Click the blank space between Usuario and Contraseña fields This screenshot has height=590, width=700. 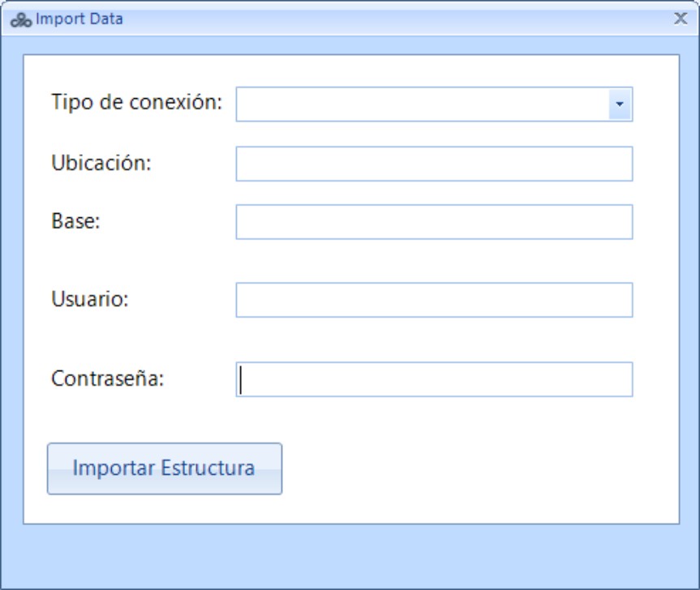click(x=435, y=340)
